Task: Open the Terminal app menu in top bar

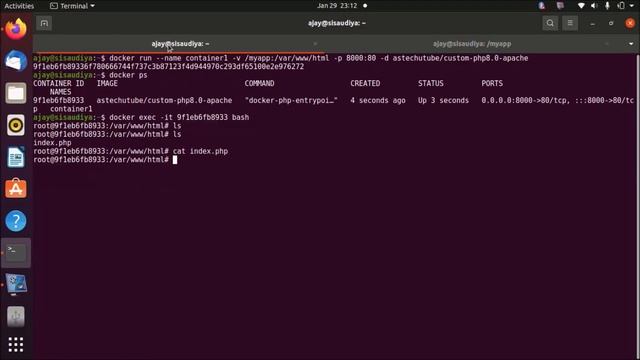Action: (72, 6)
